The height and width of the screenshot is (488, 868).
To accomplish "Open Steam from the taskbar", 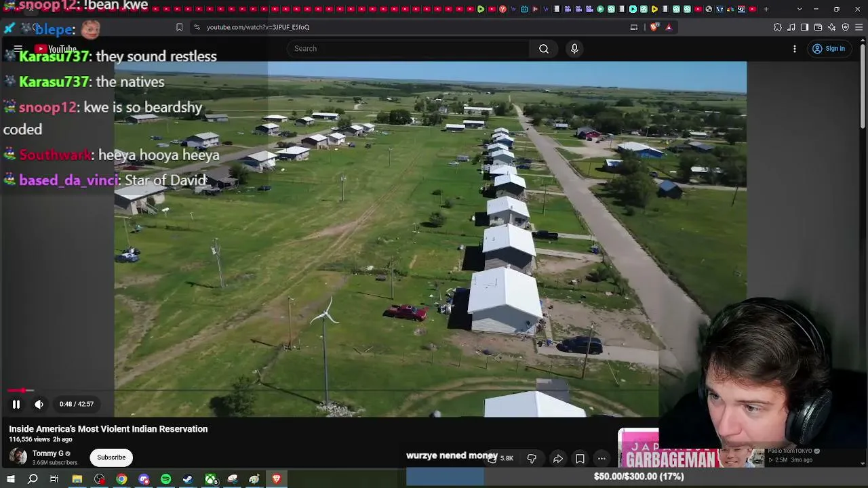I will click(188, 479).
